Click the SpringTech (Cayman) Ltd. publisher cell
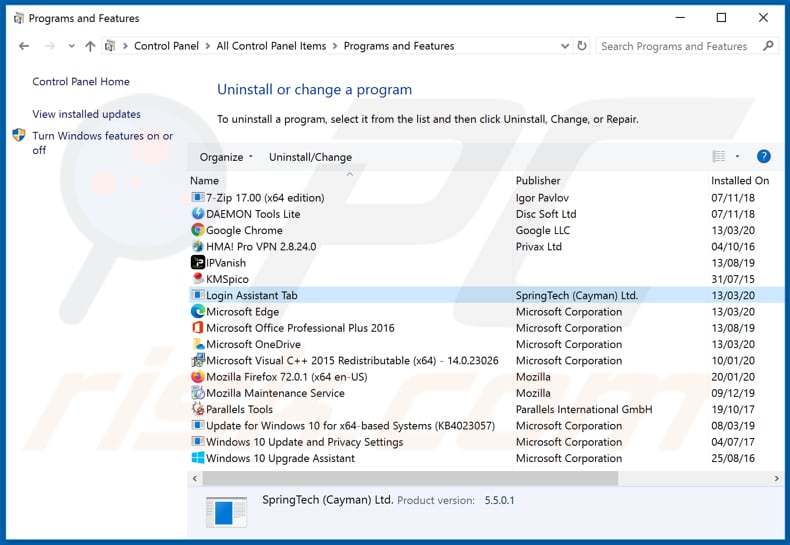This screenshot has height=545, width=790. (x=577, y=296)
